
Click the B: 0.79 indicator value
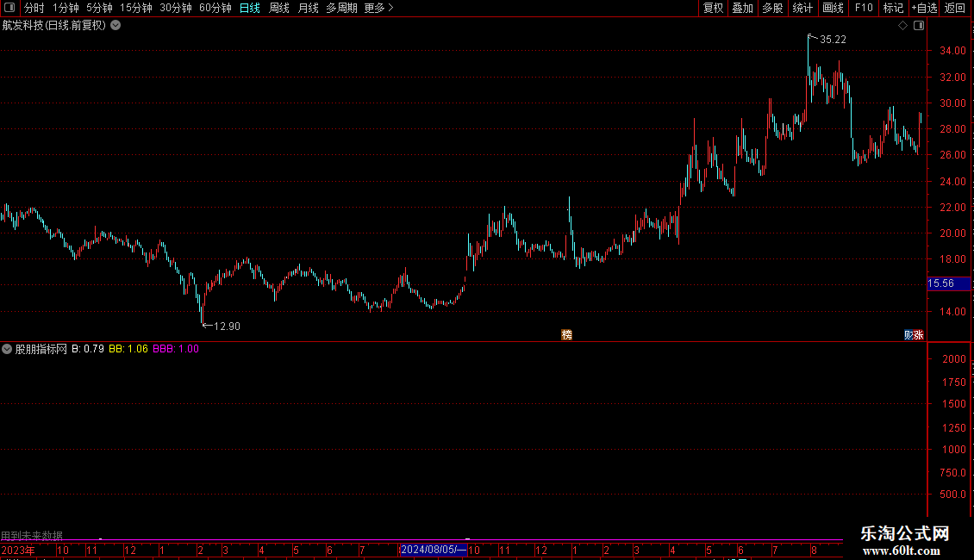pos(88,349)
